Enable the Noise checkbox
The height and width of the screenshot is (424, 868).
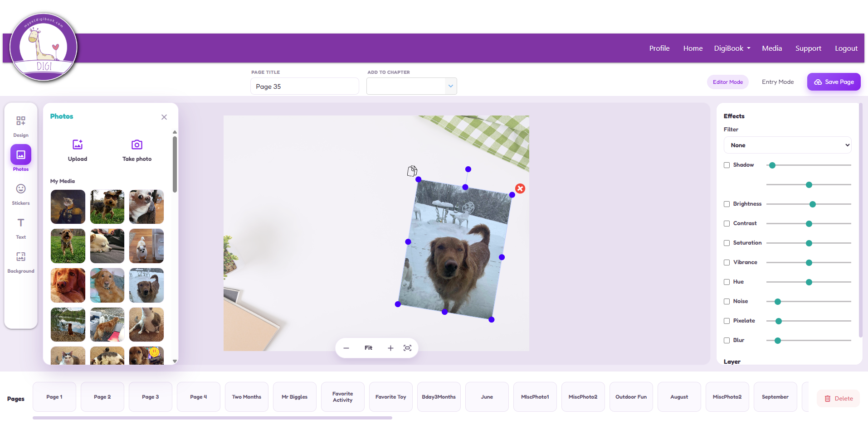click(727, 302)
